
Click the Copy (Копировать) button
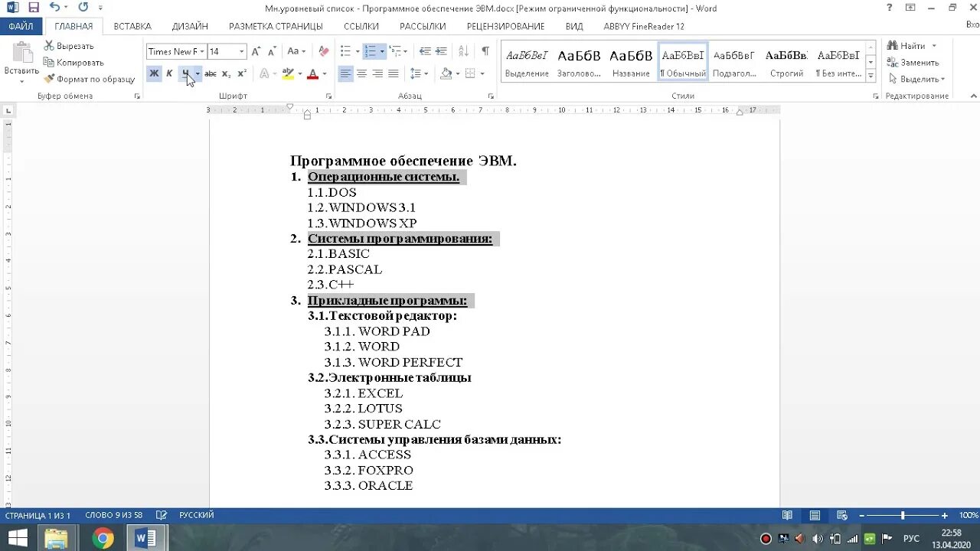[73, 62]
